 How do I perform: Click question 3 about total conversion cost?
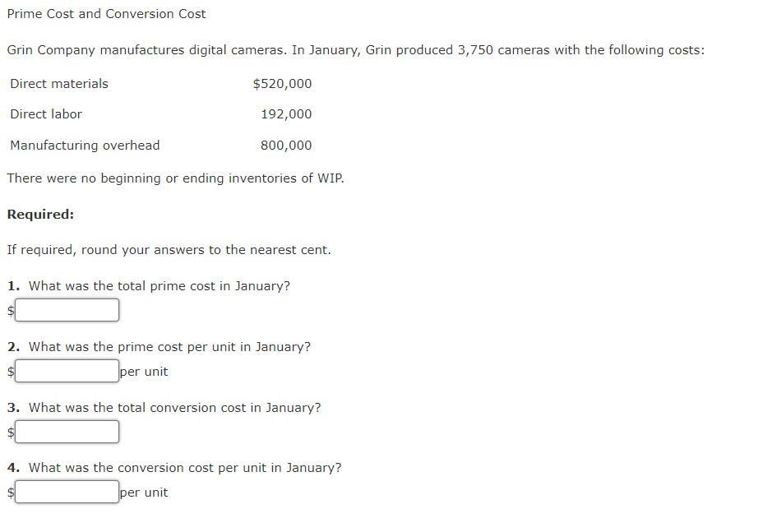point(164,408)
